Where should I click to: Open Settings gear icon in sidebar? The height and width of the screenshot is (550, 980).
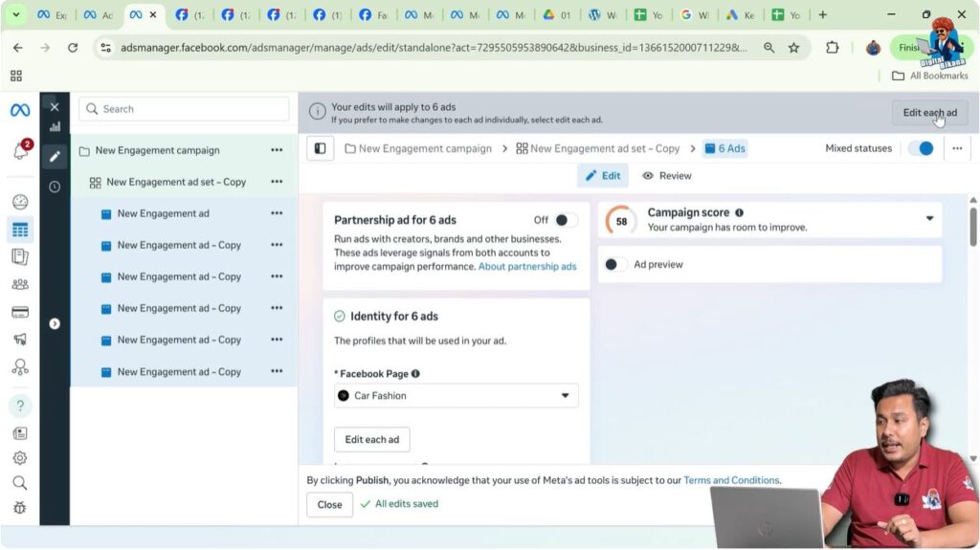pos(20,458)
